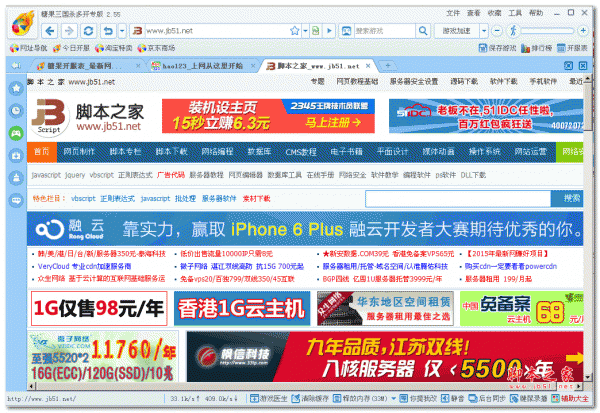Screen dimensions: 600x413
Task: Click the Forward navigation arrow
Action: (69, 31)
